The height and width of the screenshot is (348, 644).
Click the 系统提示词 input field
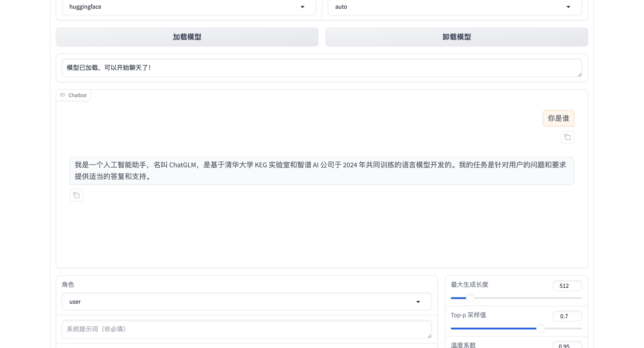pos(246,329)
